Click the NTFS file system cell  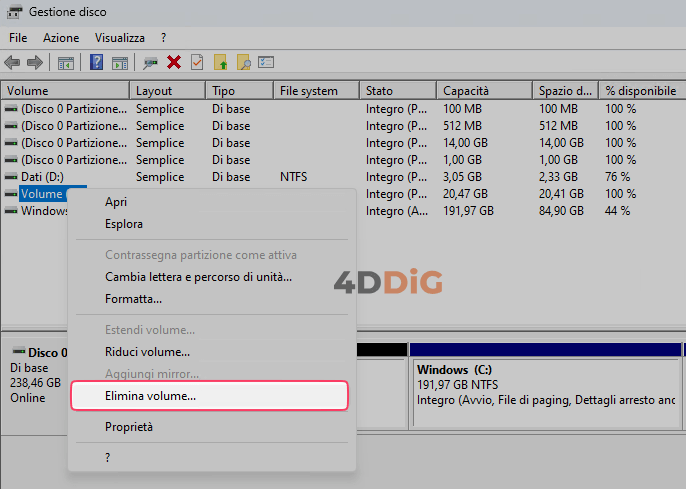point(294,177)
